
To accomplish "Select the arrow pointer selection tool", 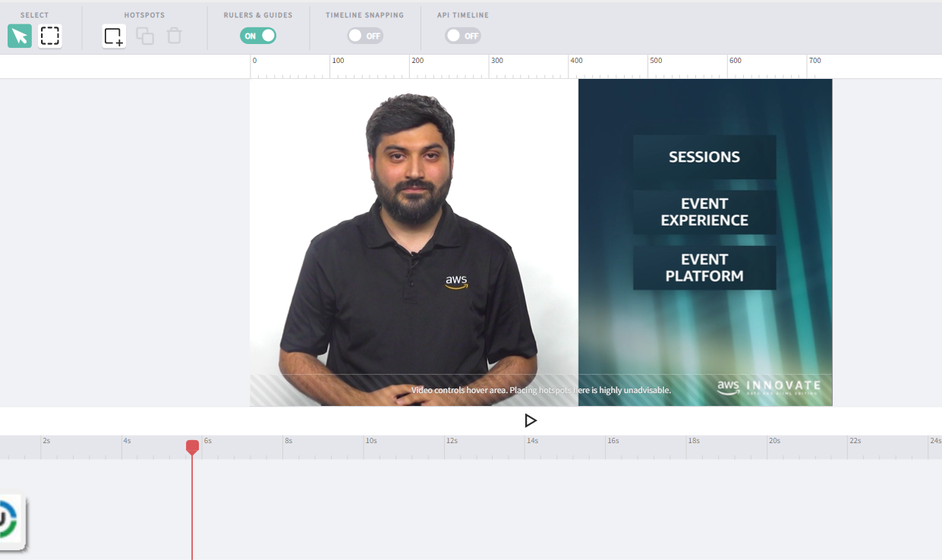I will tap(20, 36).
